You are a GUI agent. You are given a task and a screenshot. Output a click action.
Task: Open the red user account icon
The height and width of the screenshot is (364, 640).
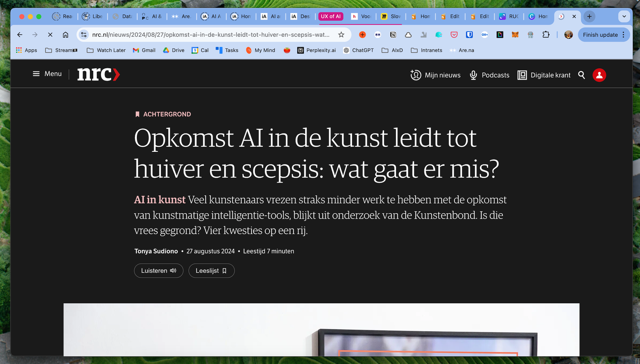point(599,75)
